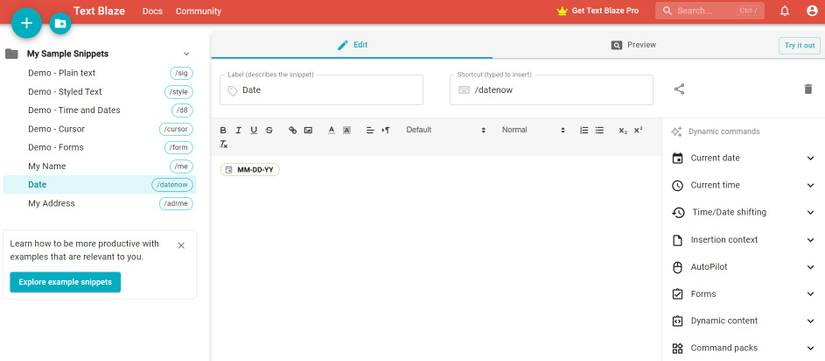Select the My Address snippet
Image resolution: width=825 pixels, height=361 pixels.
(x=99, y=203)
